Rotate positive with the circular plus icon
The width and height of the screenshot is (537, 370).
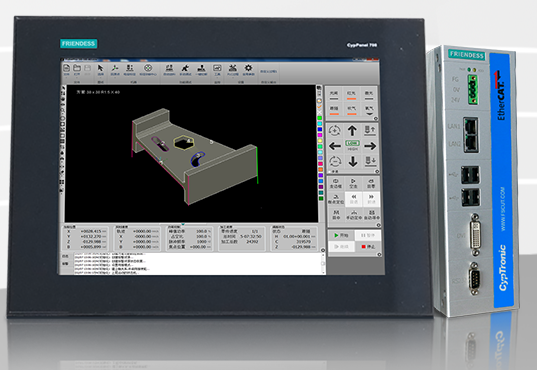(x=335, y=131)
